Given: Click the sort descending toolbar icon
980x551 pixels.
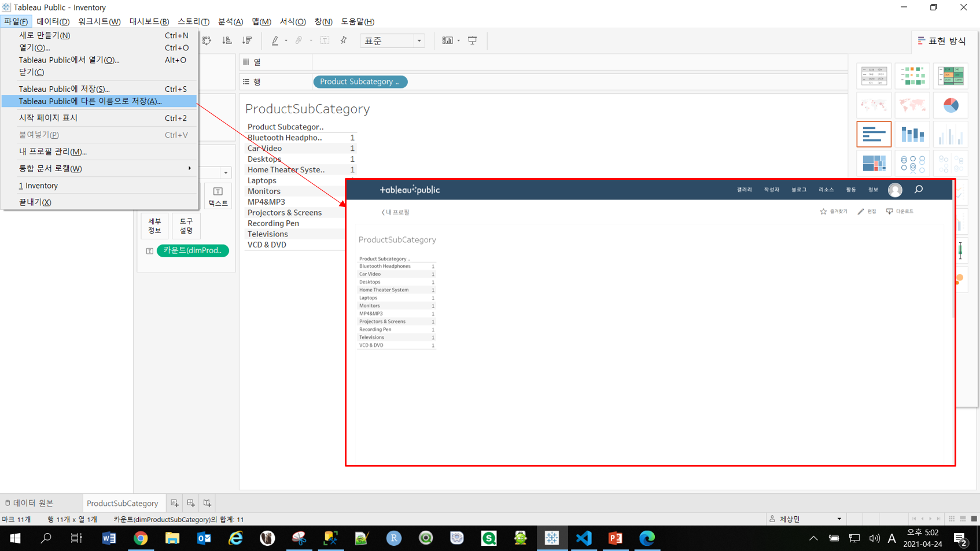Looking at the screenshot, I should pos(247,40).
